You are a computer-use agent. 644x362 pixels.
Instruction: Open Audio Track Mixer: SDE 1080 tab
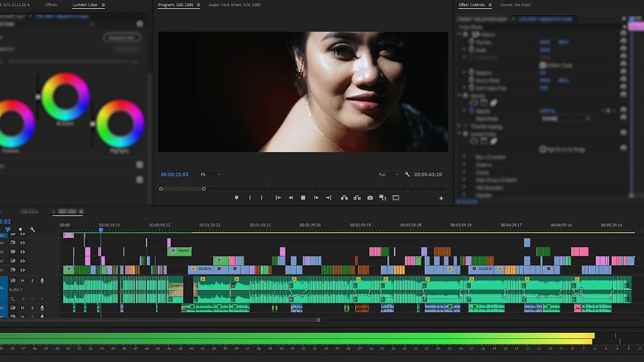(x=234, y=5)
